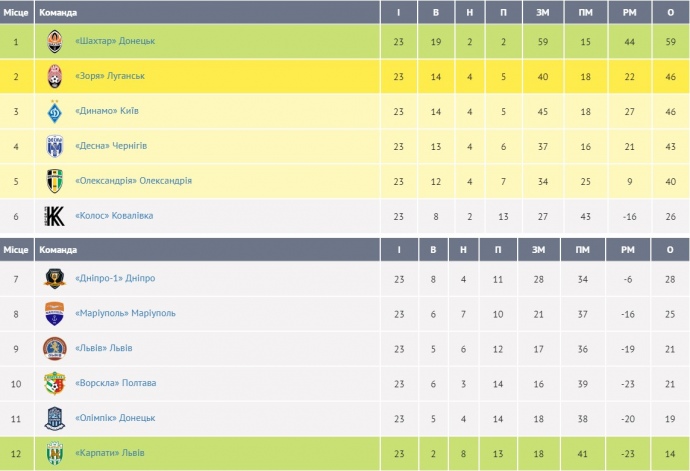Image resolution: width=690 pixels, height=471 pixels.
Task: Click the «Команда» header in top table
Action: pyautogui.click(x=57, y=12)
